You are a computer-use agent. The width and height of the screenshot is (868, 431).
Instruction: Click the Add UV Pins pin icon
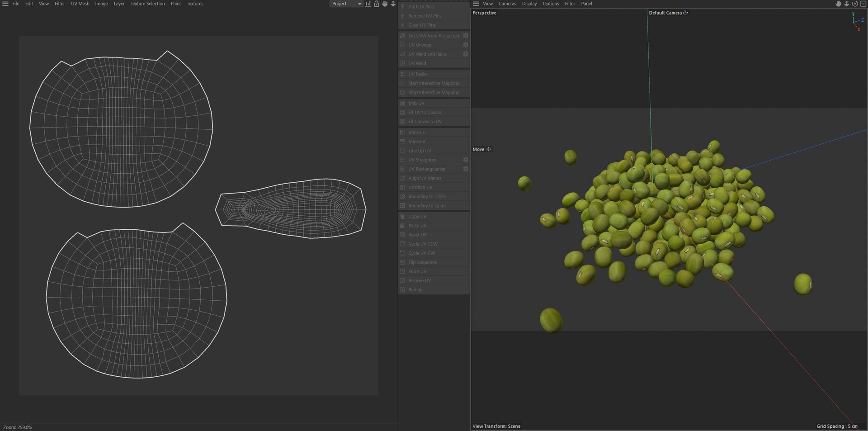[402, 6]
